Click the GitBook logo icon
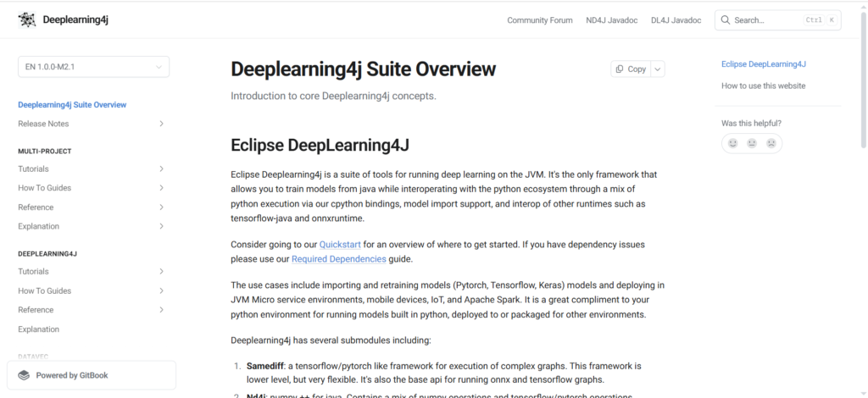This screenshot has width=868, height=398. pyautogui.click(x=24, y=375)
